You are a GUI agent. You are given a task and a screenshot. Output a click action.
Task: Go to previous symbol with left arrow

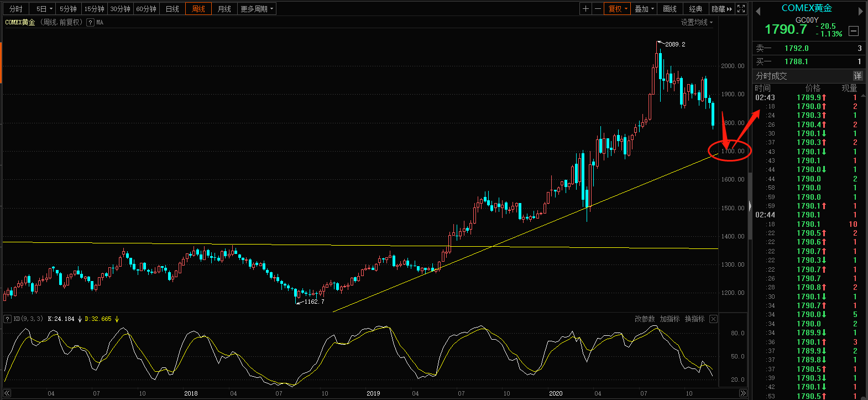coord(758,11)
